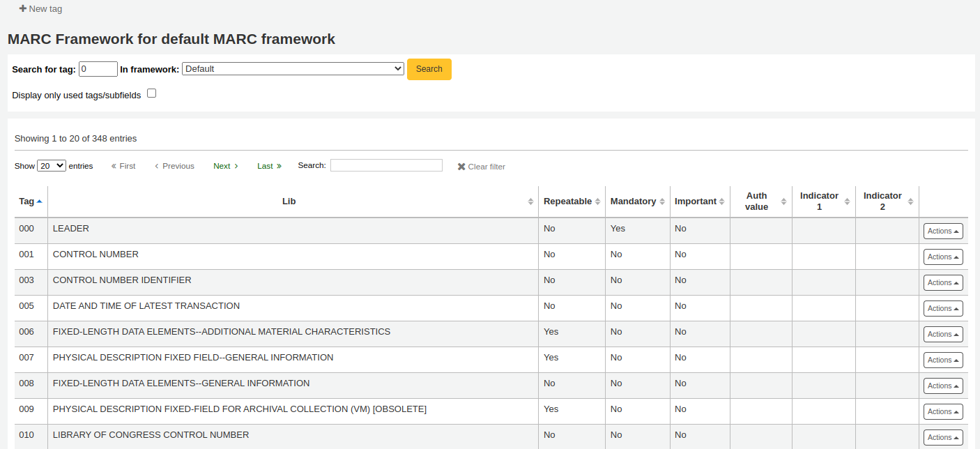
Task: Go to the Previous page link
Action: pyautogui.click(x=174, y=166)
